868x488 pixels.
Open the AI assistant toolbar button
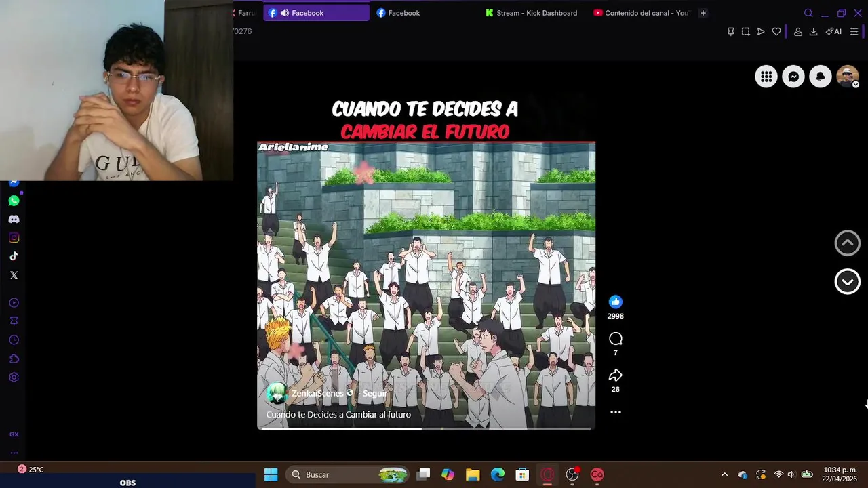[833, 31]
